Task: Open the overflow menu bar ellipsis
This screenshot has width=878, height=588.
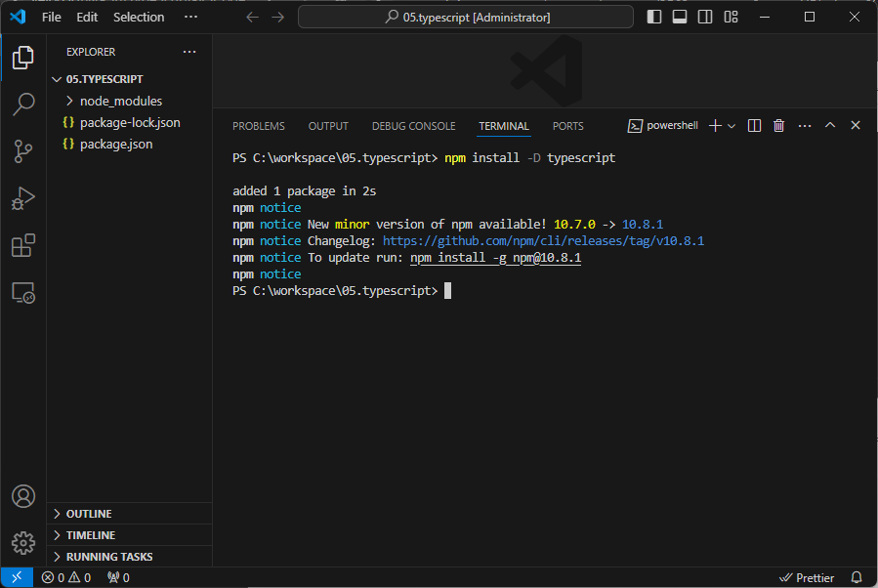Action: tap(191, 17)
